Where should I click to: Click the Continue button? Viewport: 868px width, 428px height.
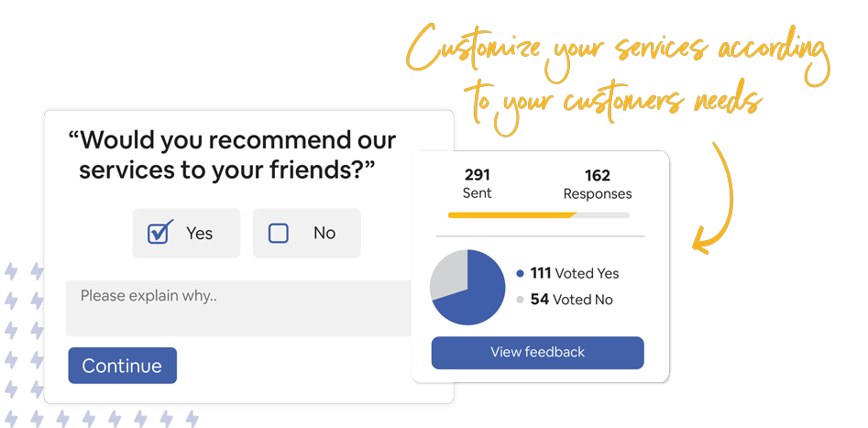coord(122,366)
